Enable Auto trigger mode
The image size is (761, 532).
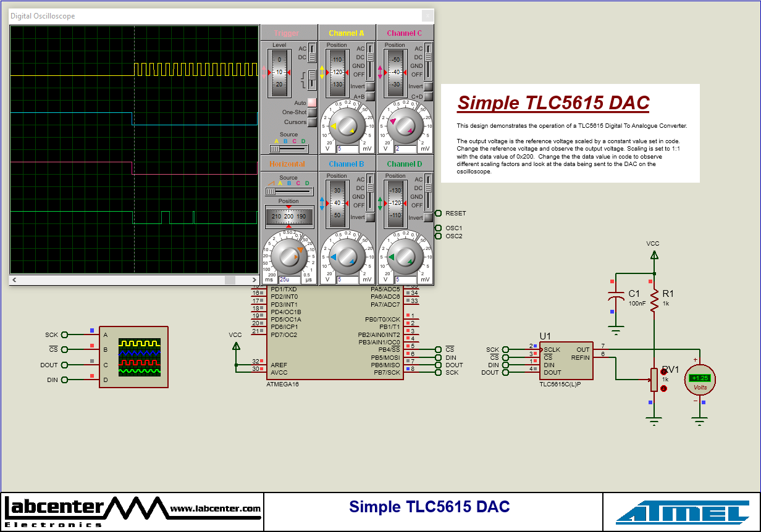tap(311, 103)
